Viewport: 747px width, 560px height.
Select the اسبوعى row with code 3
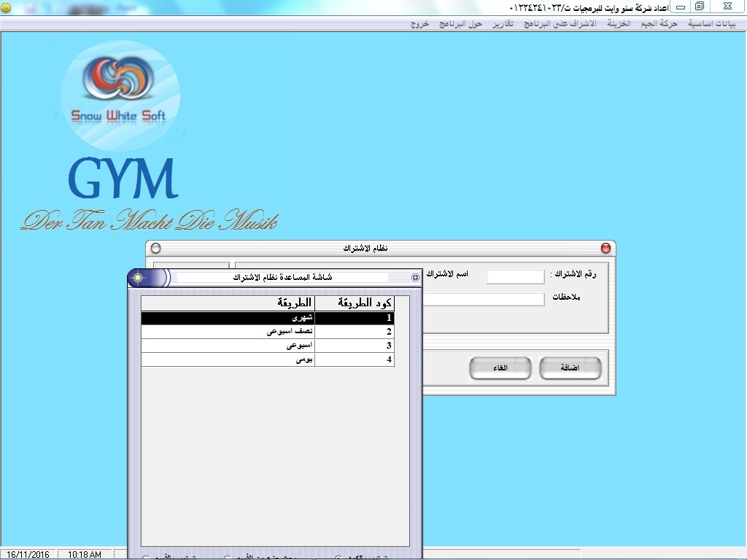tap(267, 346)
